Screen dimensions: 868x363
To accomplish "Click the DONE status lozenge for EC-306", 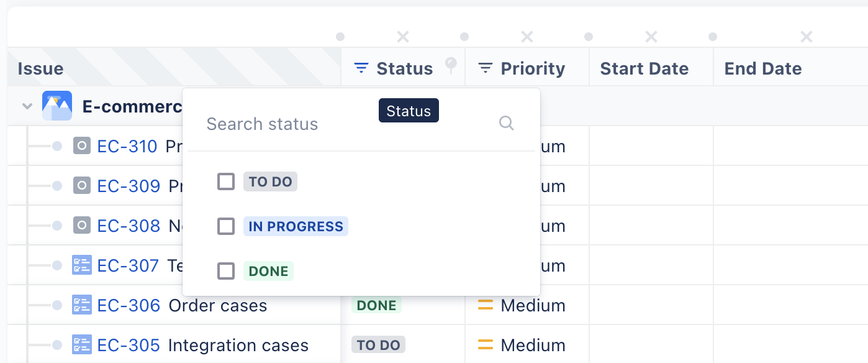I will pyautogui.click(x=377, y=305).
